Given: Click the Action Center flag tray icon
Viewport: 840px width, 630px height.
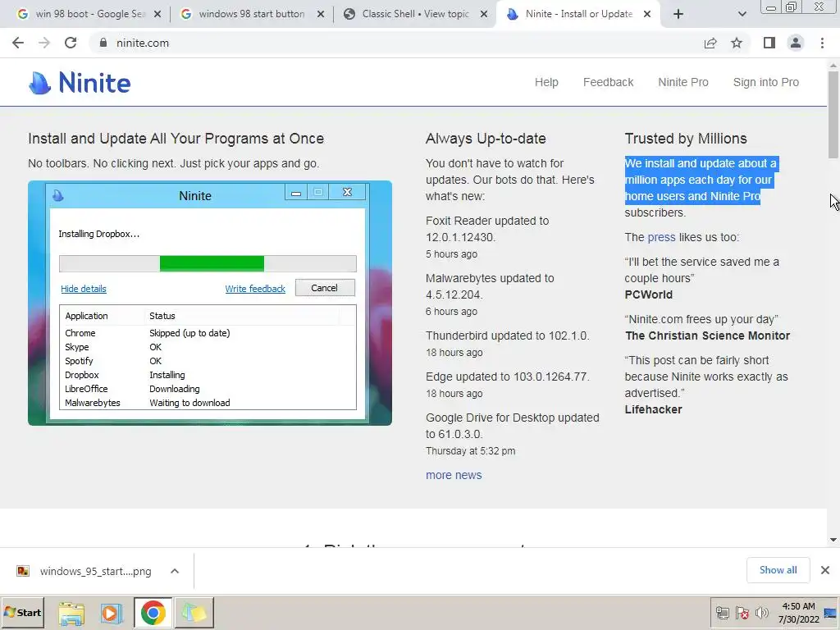Looking at the screenshot, I should pyautogui.click(x=742, y=613).
